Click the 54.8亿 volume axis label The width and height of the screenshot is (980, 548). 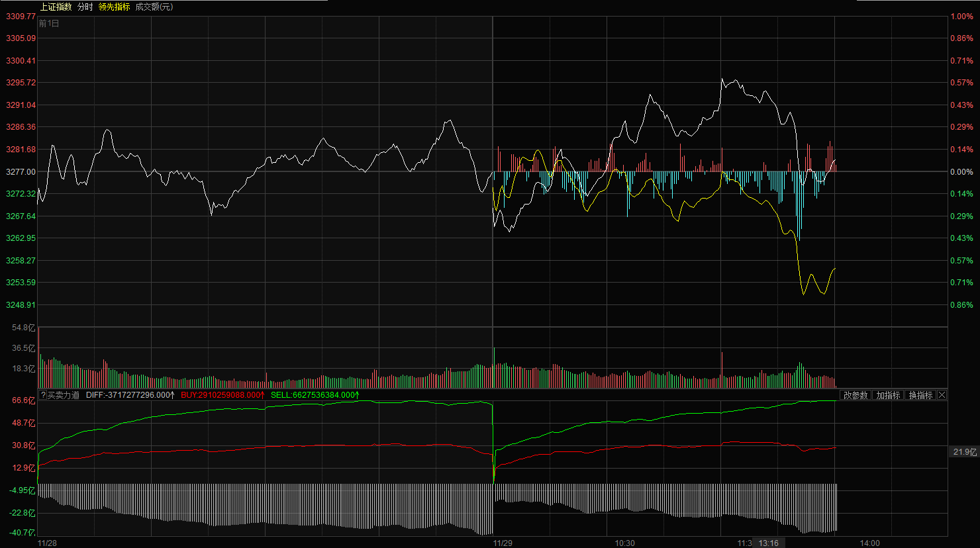tap(23, 328)
